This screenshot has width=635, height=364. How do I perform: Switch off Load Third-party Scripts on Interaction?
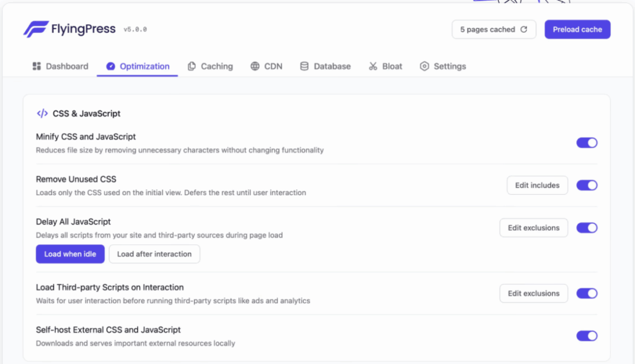coord(587,293)
